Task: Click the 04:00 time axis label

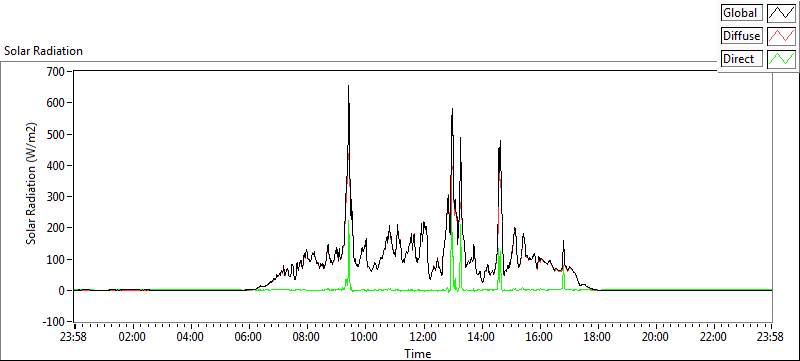Action: (191, 337)
